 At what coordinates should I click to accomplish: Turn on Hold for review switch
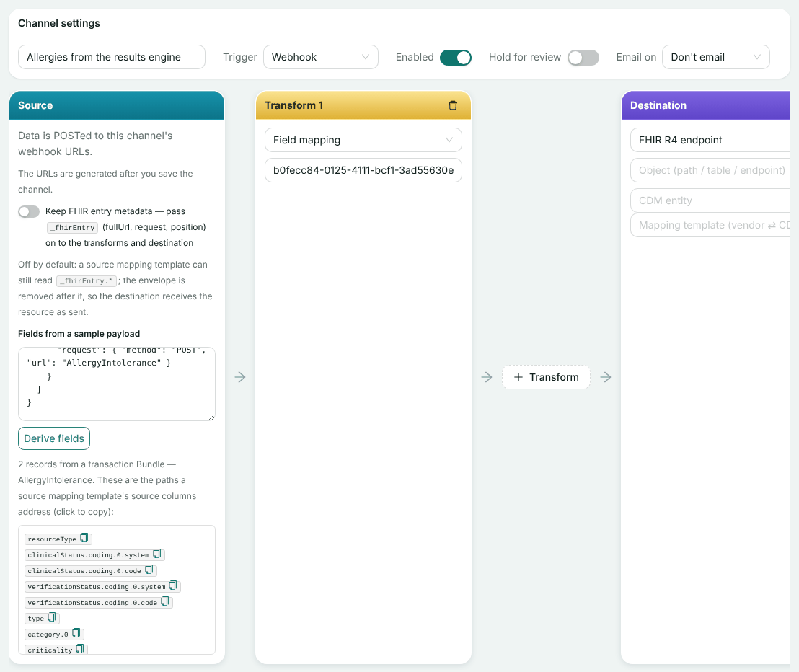583,58
